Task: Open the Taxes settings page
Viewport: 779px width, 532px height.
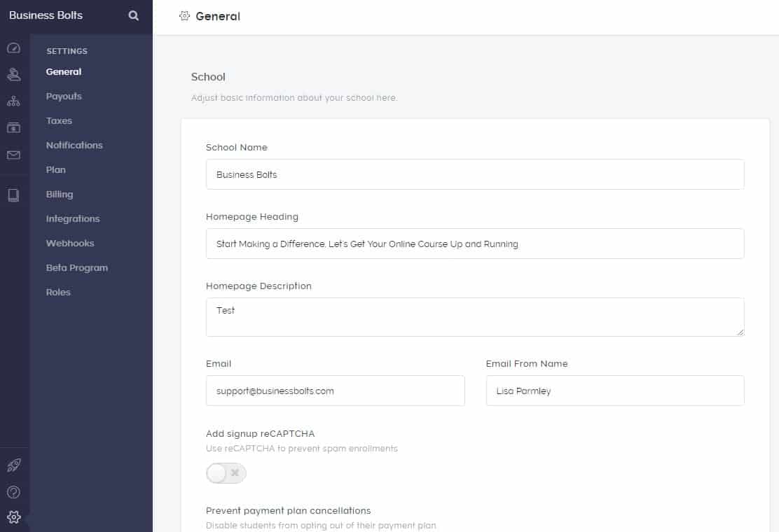Action: click(59, 121)
